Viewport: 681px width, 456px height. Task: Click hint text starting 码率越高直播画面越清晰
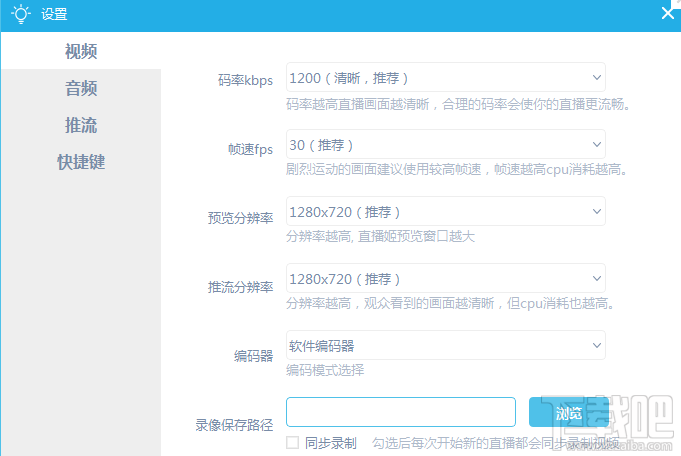point(458,104)
